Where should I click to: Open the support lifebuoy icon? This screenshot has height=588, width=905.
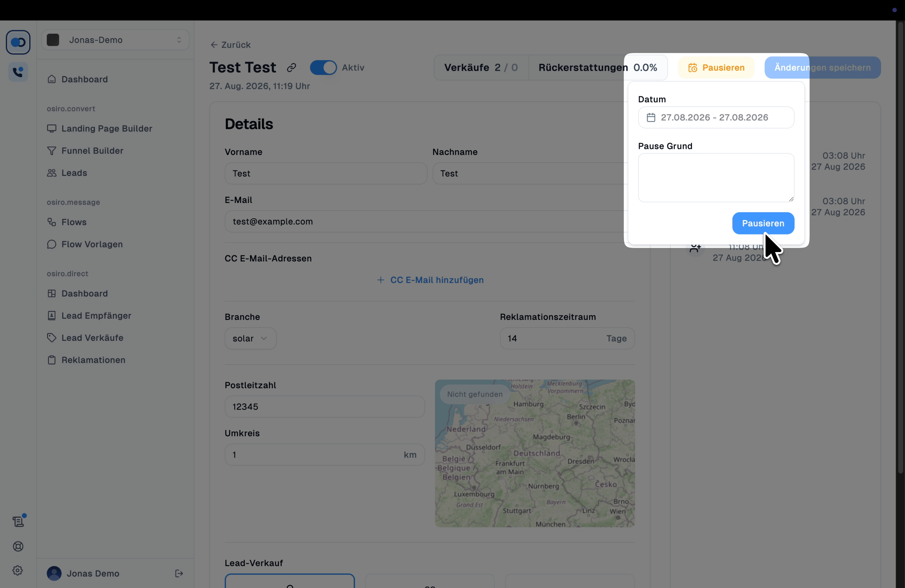pos(18,546)
